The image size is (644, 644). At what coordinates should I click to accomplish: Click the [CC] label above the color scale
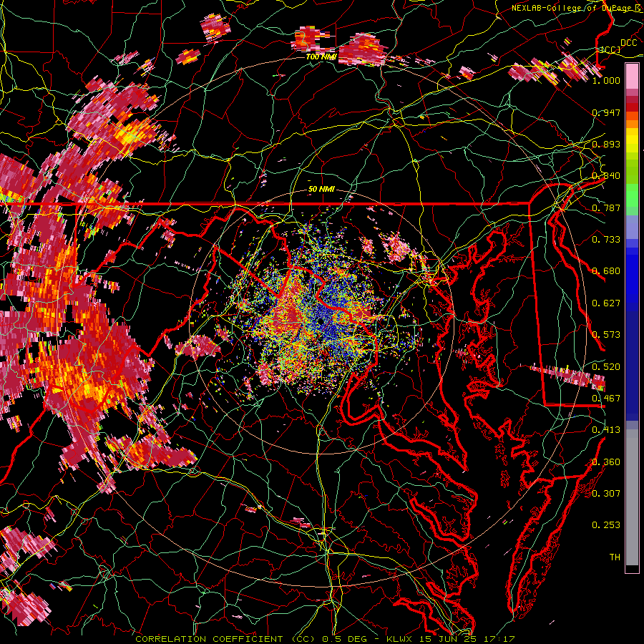(x=611, y=49)
